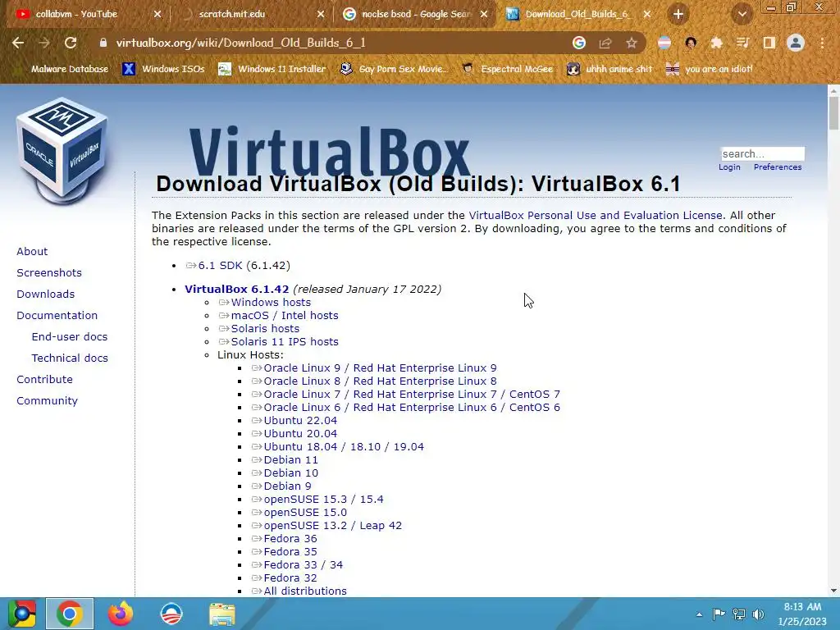Close the collabvm YouTube tab

click(157, 14)
